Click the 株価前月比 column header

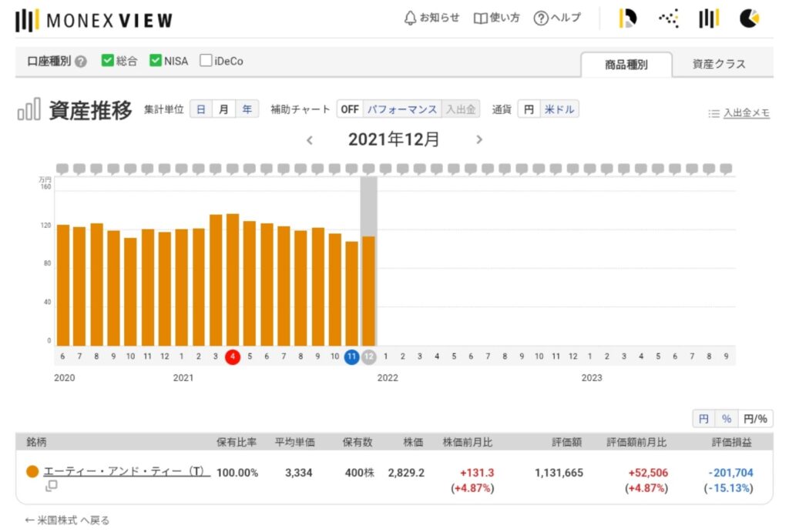coord(468,442)
